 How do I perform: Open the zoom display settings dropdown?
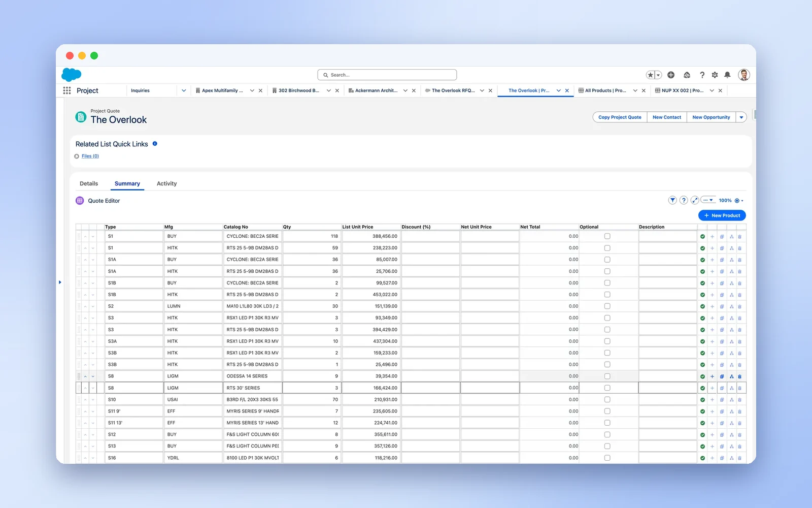[x=739, y=201]
